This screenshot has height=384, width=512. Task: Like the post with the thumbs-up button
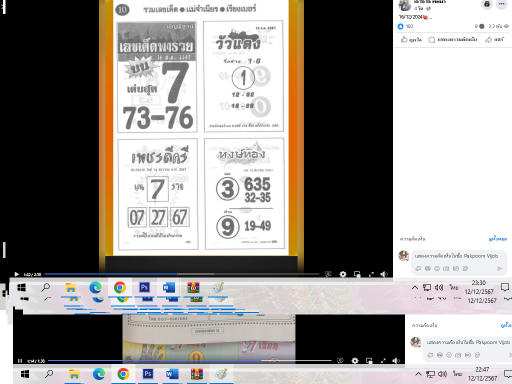pyautogui.click(x=411, y=40)
